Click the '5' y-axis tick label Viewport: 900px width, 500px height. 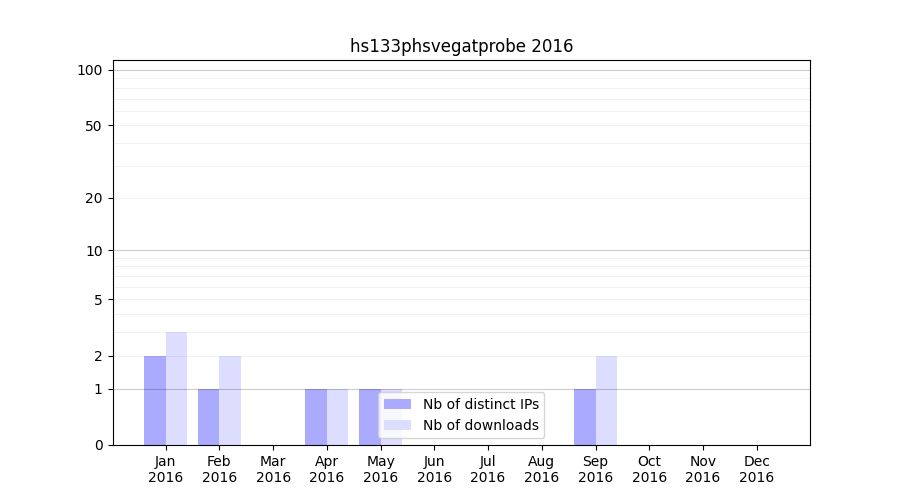[98, 299]
